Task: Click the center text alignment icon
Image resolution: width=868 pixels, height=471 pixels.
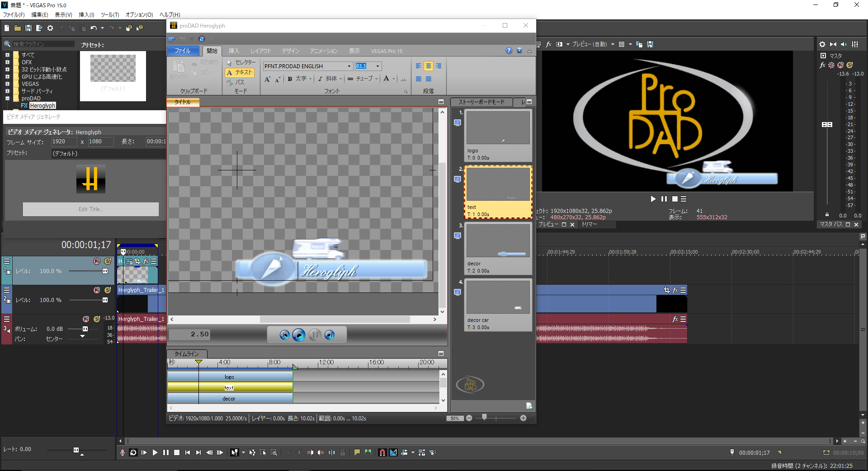Action: point(428,66)
